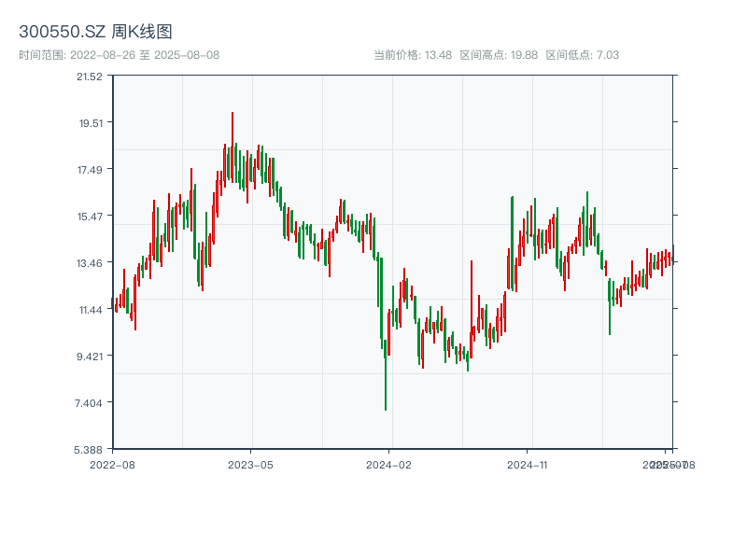Click the 2023-05 x-axis date label
The height and width of the screenshot is (560, 747).
250,464
